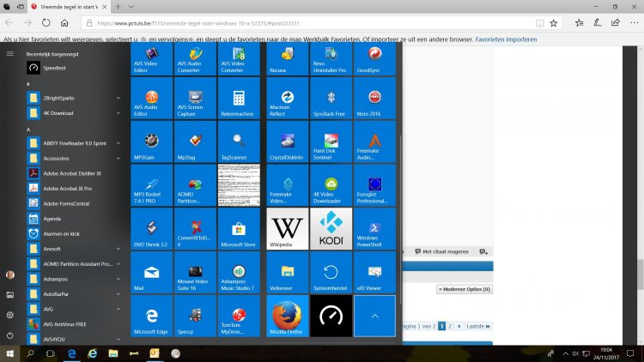Click the Start menu hamburger button
Viewport: 644px width, 362px height.
[x=9, y=53]
